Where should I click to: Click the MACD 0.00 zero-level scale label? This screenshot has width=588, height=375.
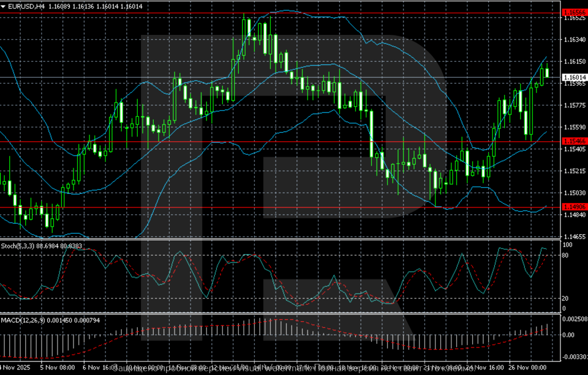coord(568,335)
